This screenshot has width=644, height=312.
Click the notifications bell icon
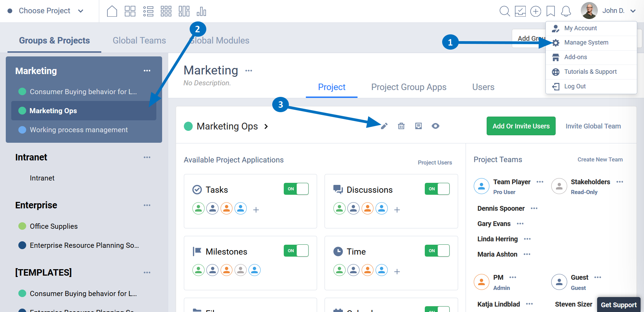pos(565,11)
